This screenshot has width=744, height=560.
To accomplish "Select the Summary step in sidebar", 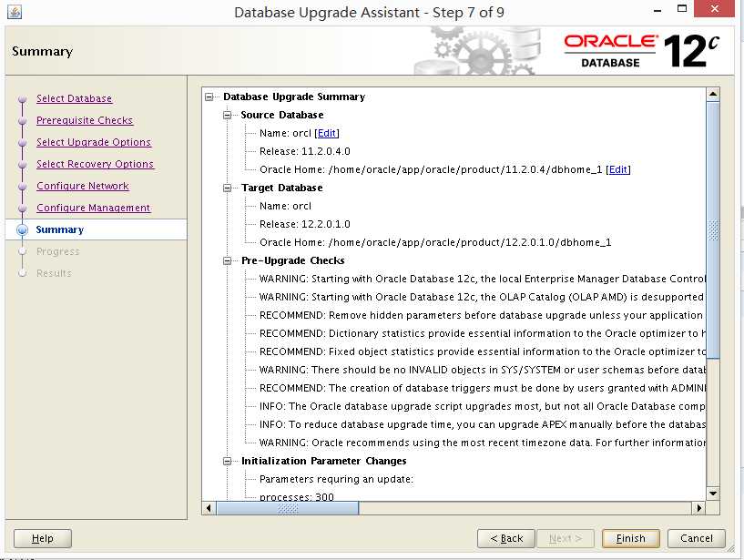I will click(60, 229).
